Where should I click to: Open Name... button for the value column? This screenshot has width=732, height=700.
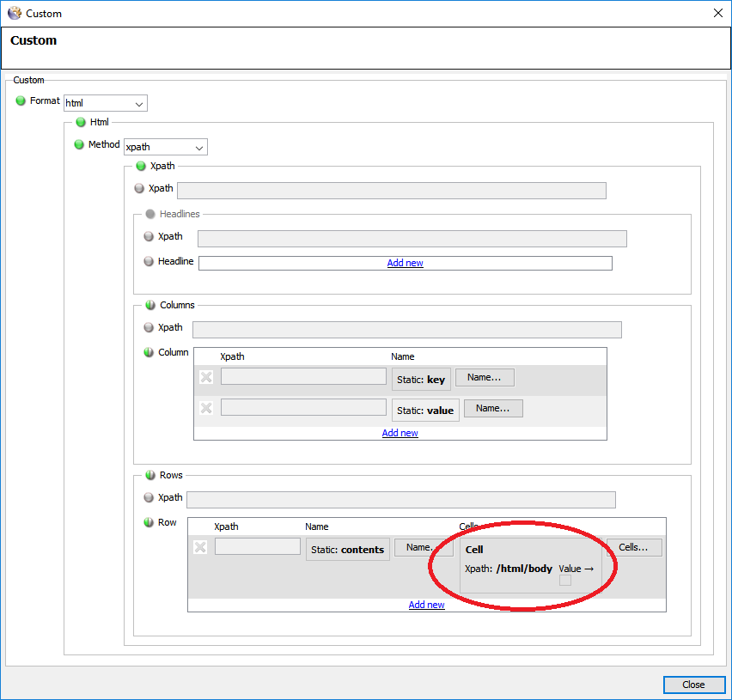pos(493,408)
